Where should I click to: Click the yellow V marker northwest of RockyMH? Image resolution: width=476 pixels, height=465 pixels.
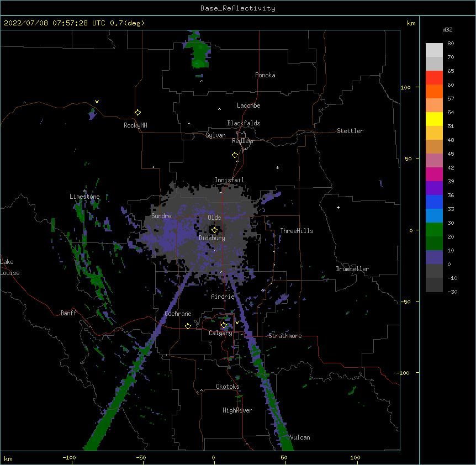[x=97, y=102]
